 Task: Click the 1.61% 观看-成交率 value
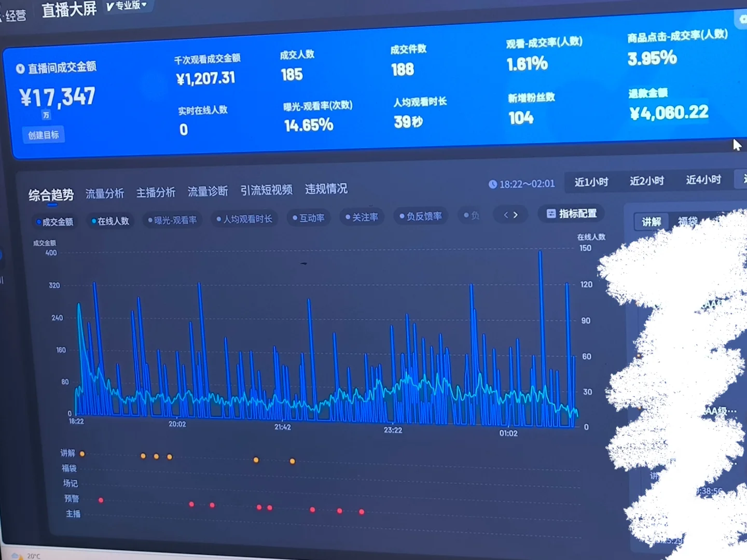(x=527, y=64)
